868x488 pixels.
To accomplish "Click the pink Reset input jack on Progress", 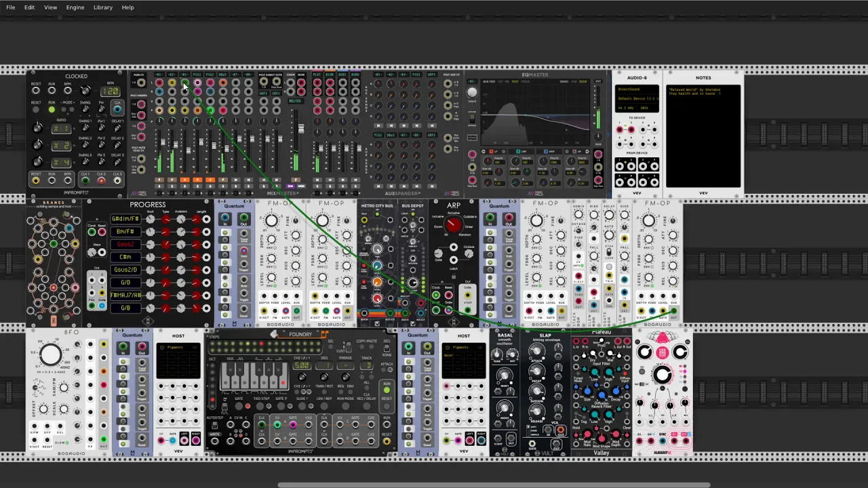I will (x=102, y=232).
